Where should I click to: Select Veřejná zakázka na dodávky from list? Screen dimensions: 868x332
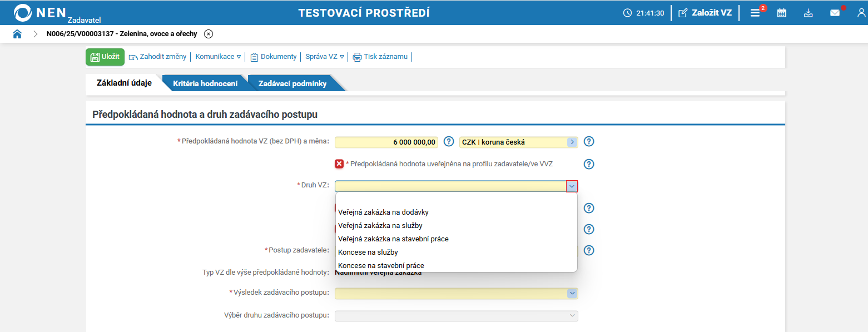pyautogui.click(x=384, y=212)
